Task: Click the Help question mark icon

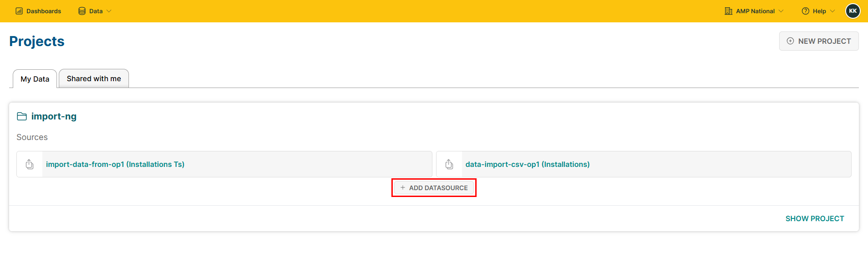Action: point(806,11)
